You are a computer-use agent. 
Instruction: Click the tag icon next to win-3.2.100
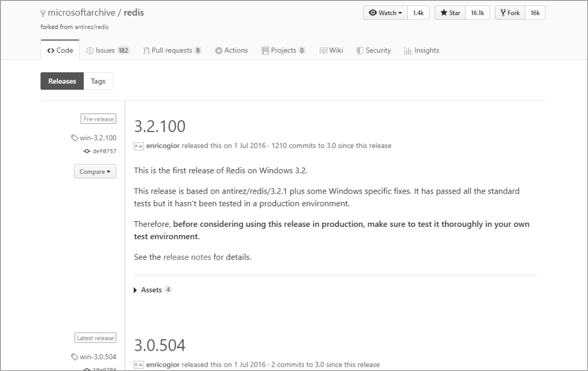point(74,138)
